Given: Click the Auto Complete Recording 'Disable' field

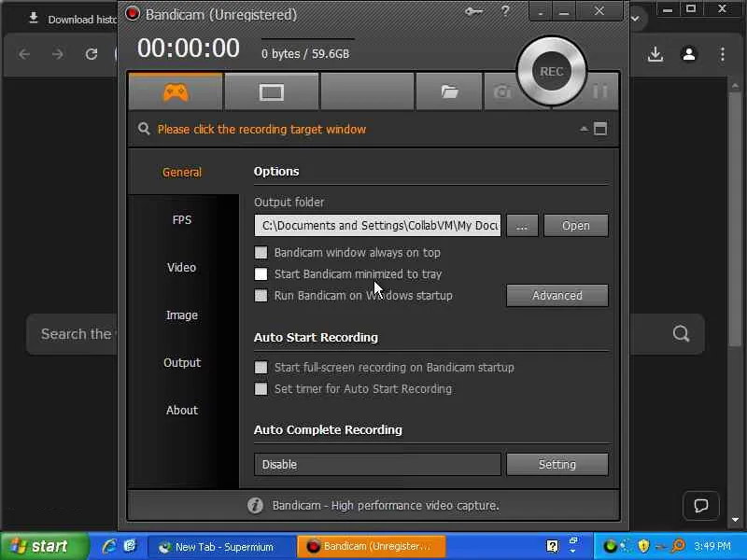Looking at the screenshot, I should 378,464.
